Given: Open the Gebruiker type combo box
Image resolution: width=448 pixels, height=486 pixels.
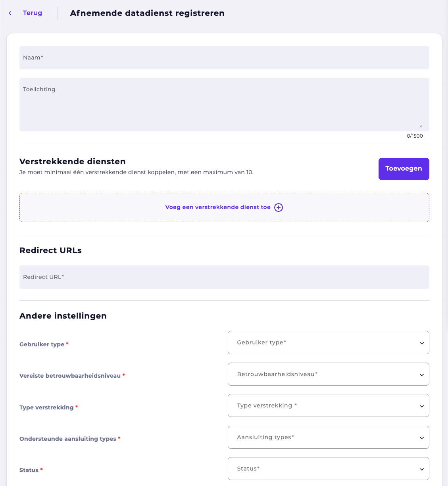Looking at the screenshot, I should pos(329,342).
